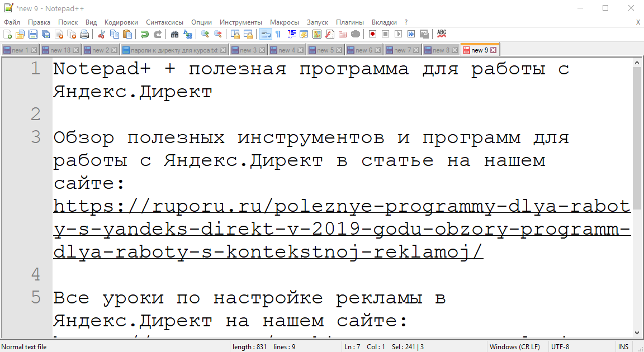Toggle the INS insert mode indicator
Screen dimensions: 644x352
pyautogui.click(x=623, y=346)
